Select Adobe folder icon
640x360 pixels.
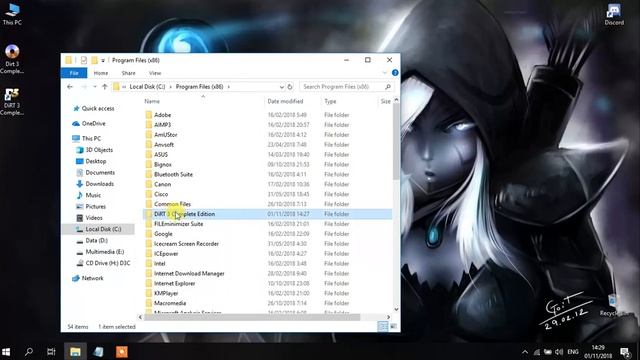coord(149,115)
